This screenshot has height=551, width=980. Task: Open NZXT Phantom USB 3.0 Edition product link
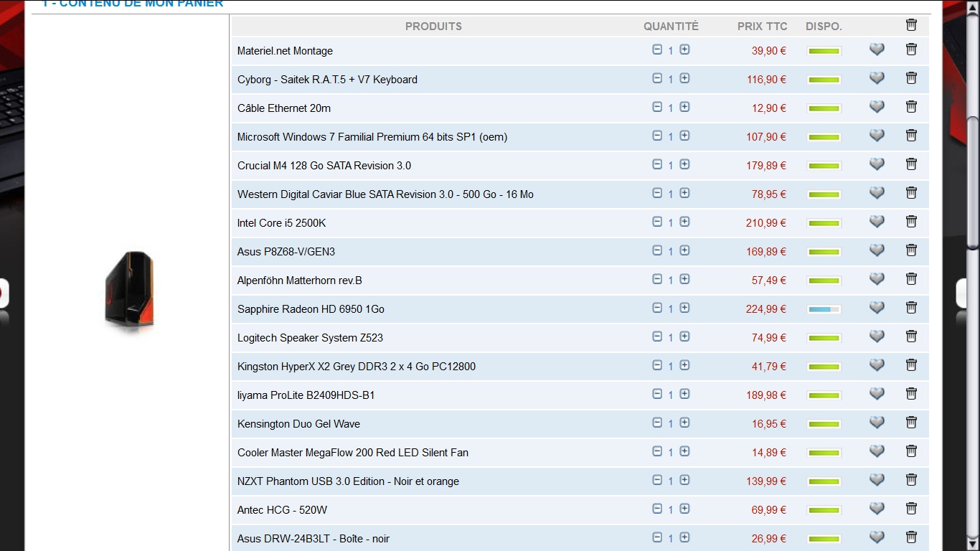(x=348, y=481)
